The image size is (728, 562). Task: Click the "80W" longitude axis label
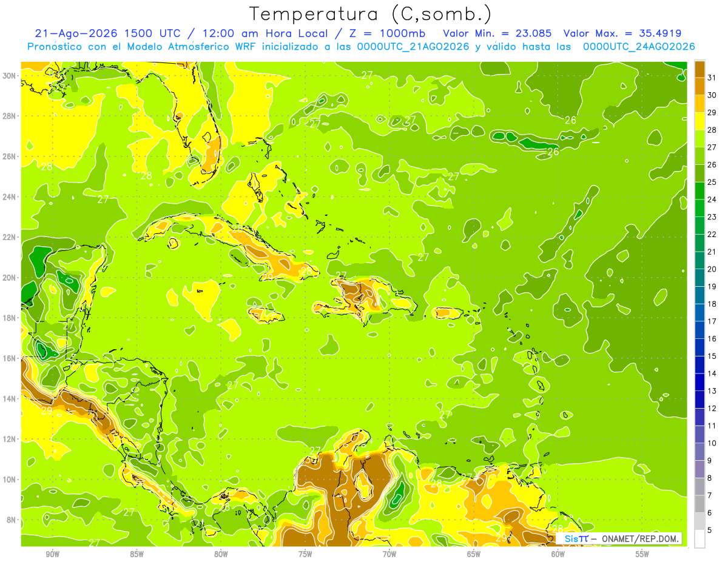click(x=221, y=554)
